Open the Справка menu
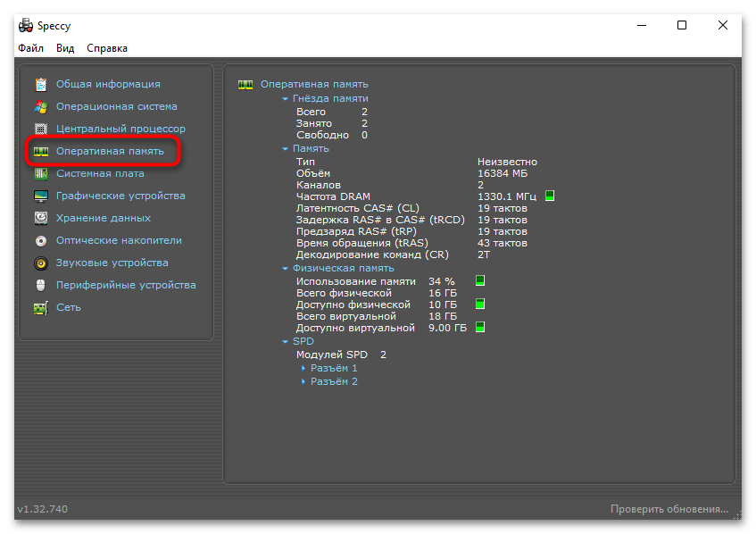This screenshot has height=534, width=756. [x=107, y=48]
